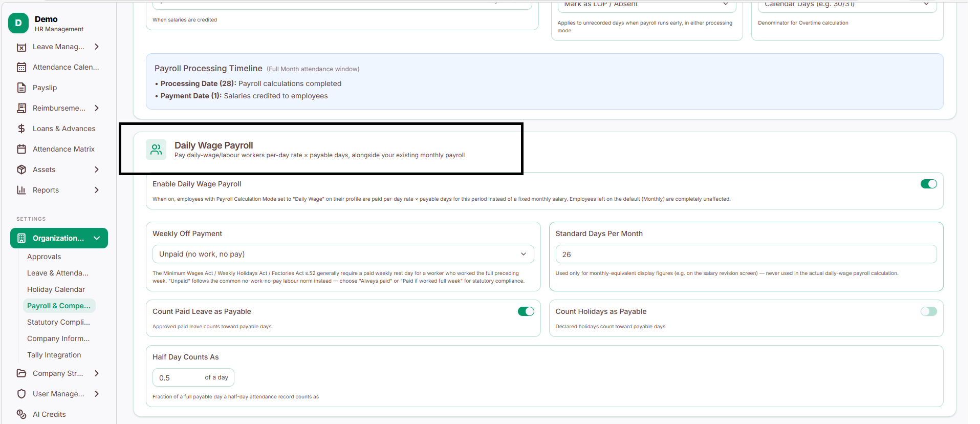Click the User Management shield icon
This screenshot has width=980, height=424.
pos(21,394)
